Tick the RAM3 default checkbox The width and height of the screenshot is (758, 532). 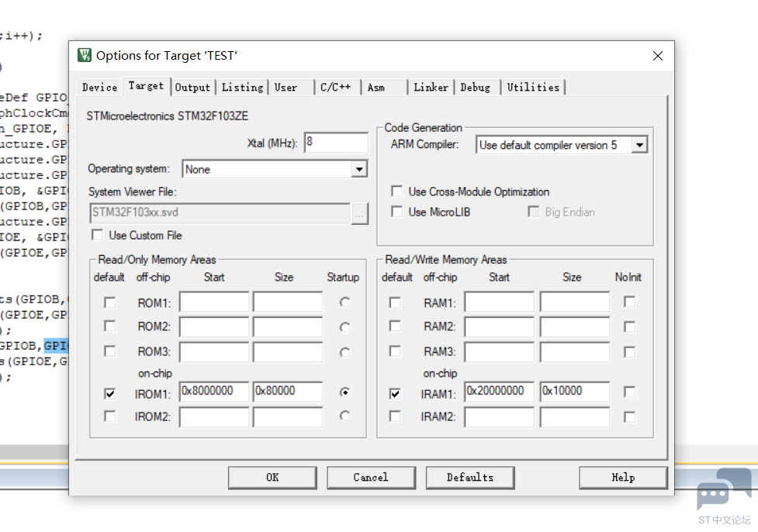(x=395, y=351)
